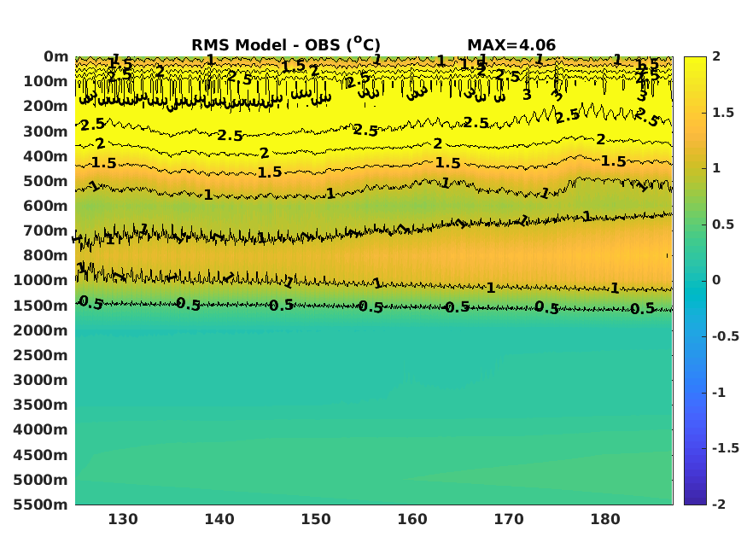Screen dimensions: 747x560
Task: Click the colorbar top tick label 2
Action: tap(716, 56)
